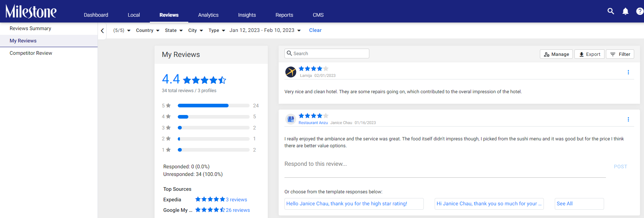Click the Google My source star rating
The width and height of the screenshot is (644, 218).
(x=210, y=210)
